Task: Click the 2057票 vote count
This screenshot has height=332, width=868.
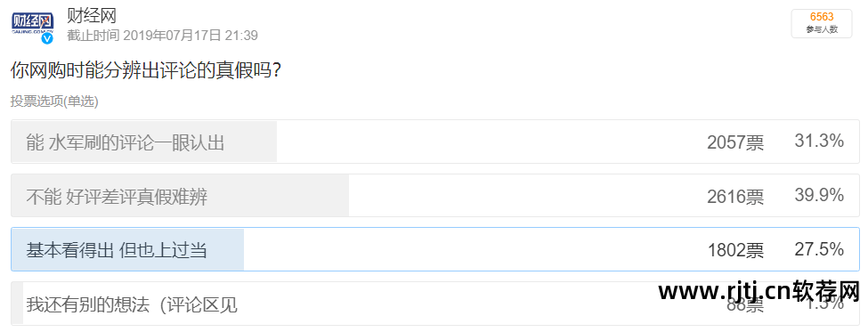Action: (x=735, y=142)
